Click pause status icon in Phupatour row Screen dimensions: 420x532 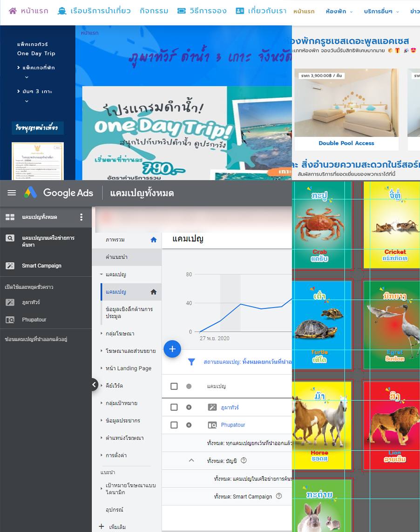tap(189, 425)
